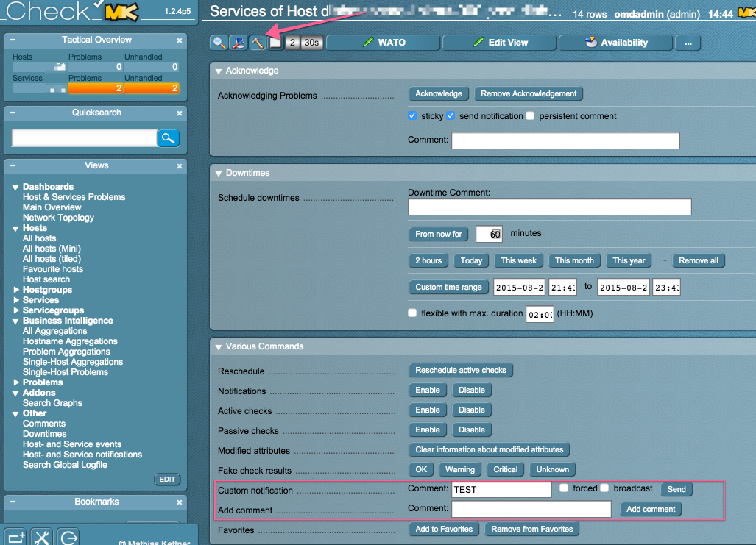Minimize the Views snapin
This screenshot has height=545, width=756.
tap(13, 165)
